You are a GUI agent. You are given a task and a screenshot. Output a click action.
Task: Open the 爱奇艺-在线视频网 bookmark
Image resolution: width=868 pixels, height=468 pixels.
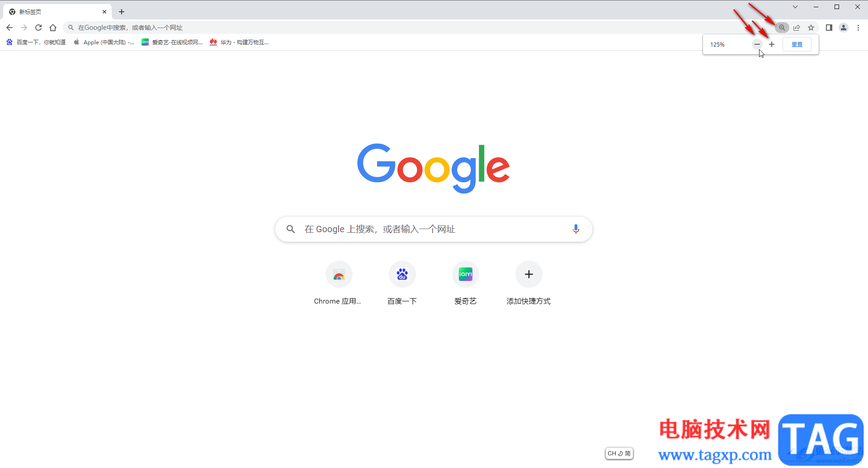click(172, 42)
